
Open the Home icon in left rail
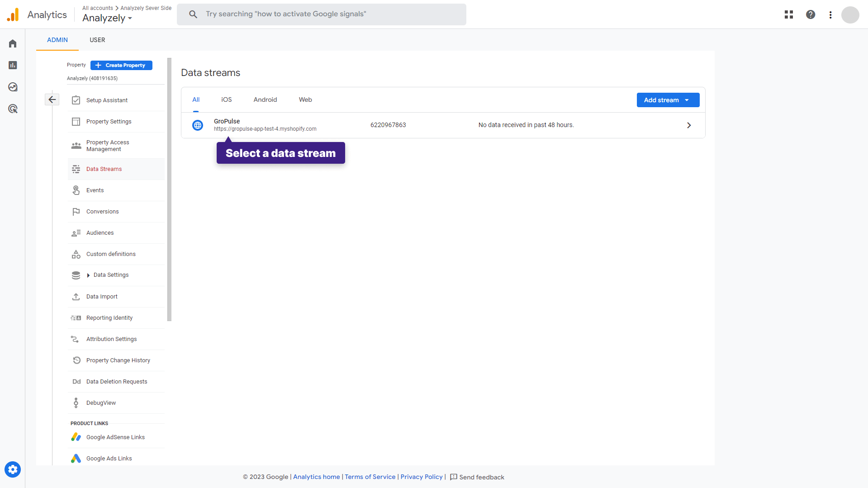(x=13, y=43)
